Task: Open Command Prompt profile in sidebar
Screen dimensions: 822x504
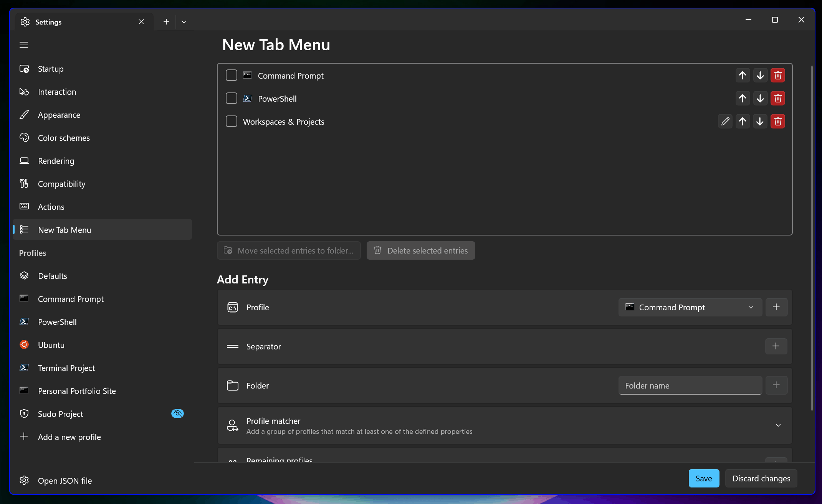Action: (102, 299)
